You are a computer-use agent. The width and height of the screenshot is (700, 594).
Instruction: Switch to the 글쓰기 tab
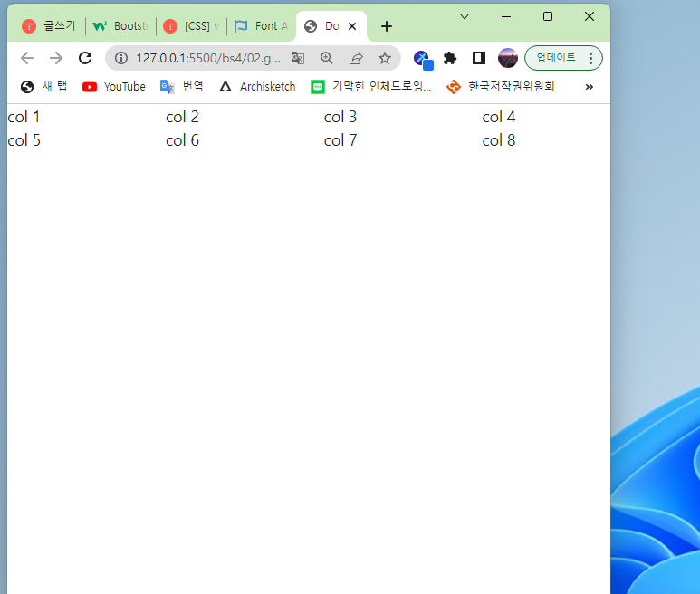pos(49,26)
